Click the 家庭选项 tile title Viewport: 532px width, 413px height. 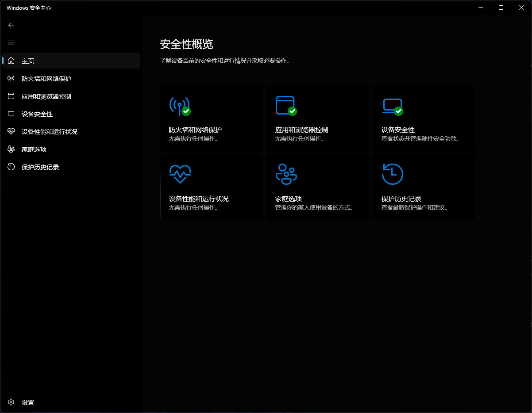coord(288,199)
